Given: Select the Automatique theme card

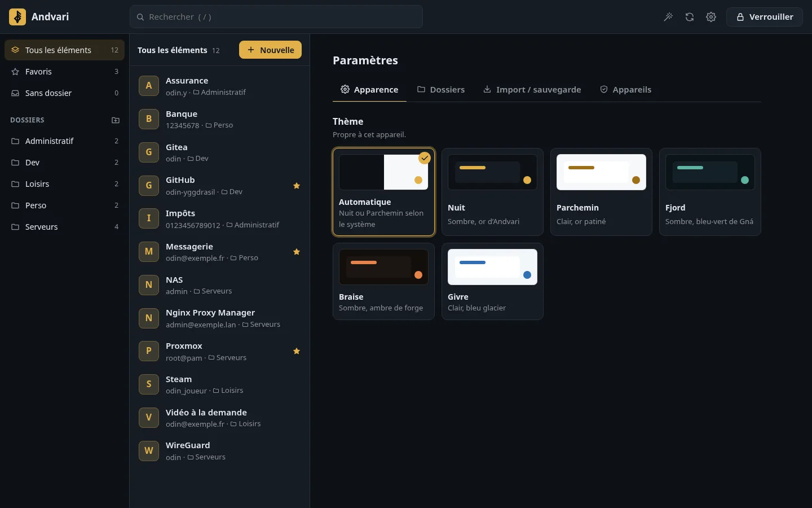Looking at the screenshot, I should (383, 192).
